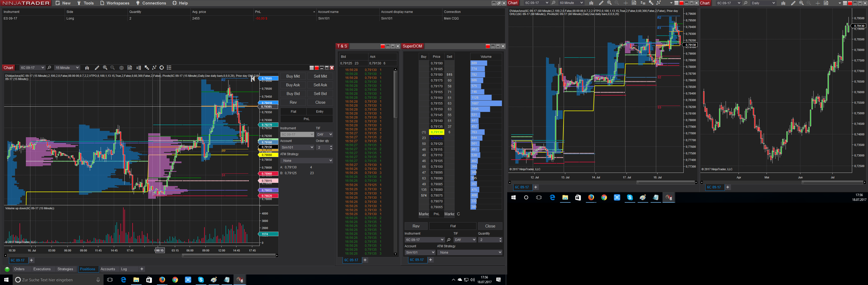This screenshot has width=868, height=285.
Task: Open bar type settings in Daily chart
Action: pos(783,3)
